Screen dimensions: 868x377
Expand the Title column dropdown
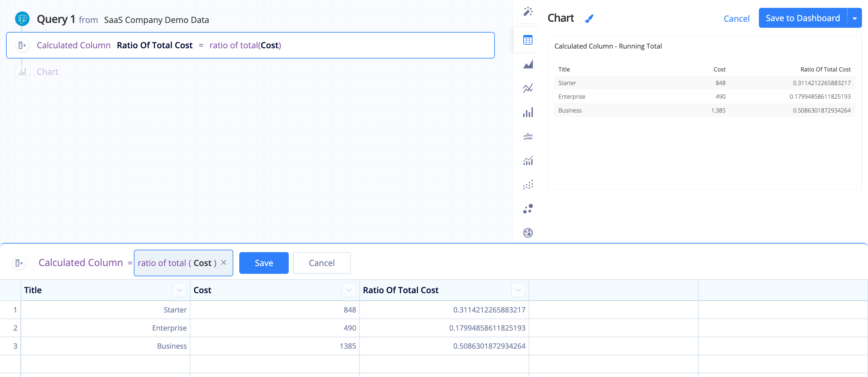click(180, 290)
